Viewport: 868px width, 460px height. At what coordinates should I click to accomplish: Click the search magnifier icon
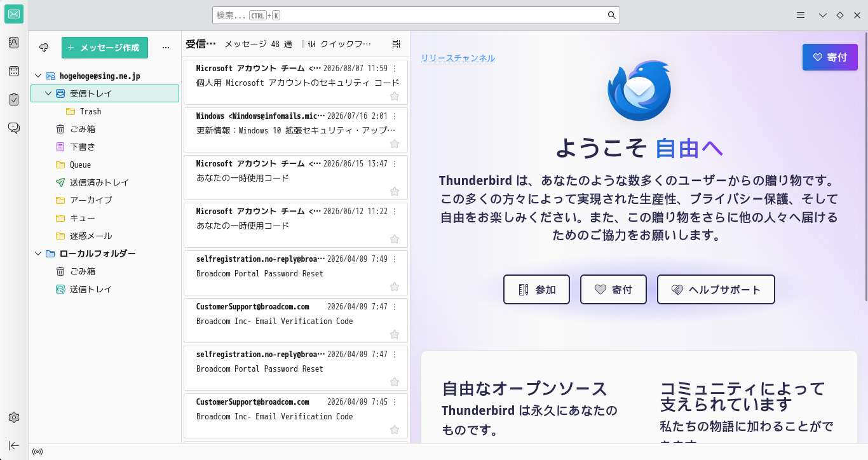[611, 15]
